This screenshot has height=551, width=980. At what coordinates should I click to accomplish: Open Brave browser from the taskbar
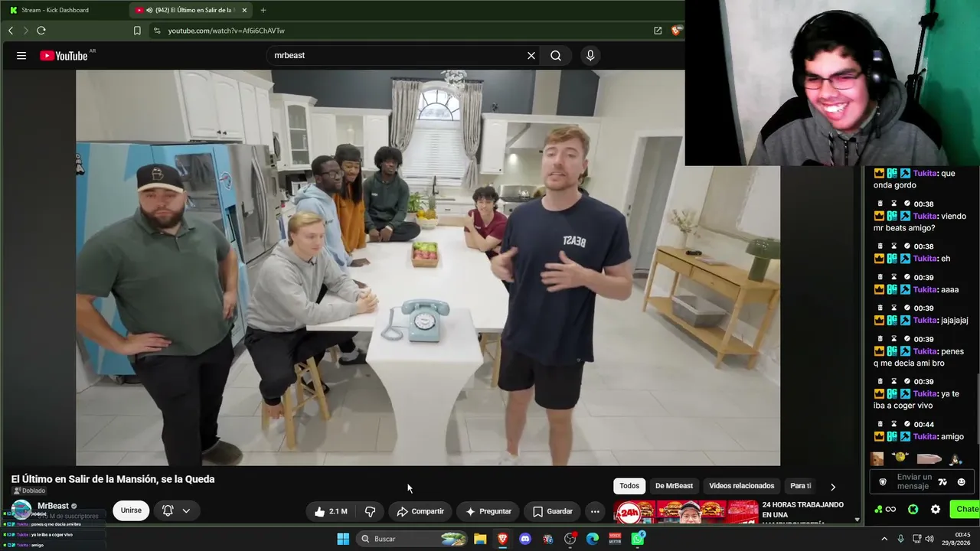point(503,539)
